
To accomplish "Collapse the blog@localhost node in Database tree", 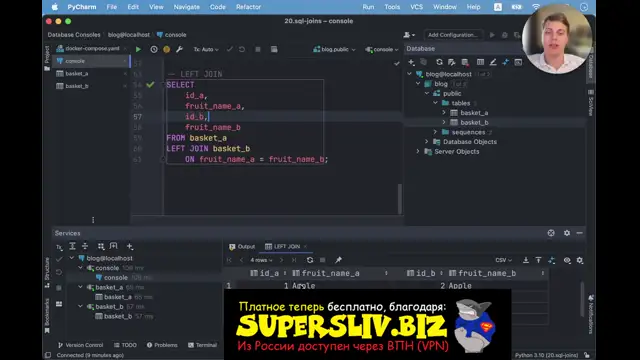I will [409, 74].
